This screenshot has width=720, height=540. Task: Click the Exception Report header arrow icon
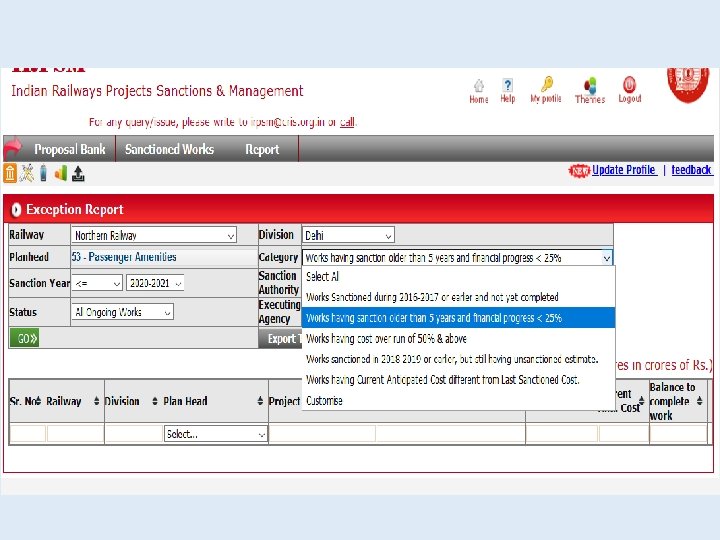pyautogui.click(x=16, y=209)
